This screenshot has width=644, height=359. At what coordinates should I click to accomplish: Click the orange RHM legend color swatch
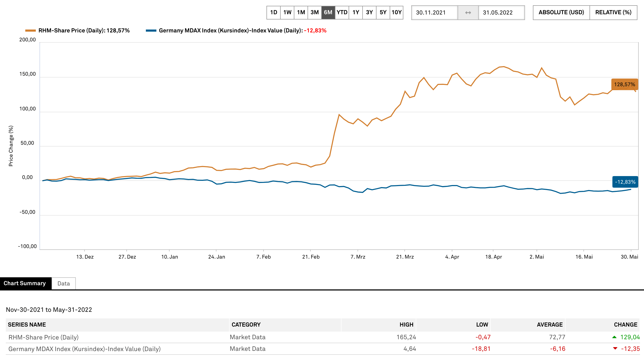point(30,31)
